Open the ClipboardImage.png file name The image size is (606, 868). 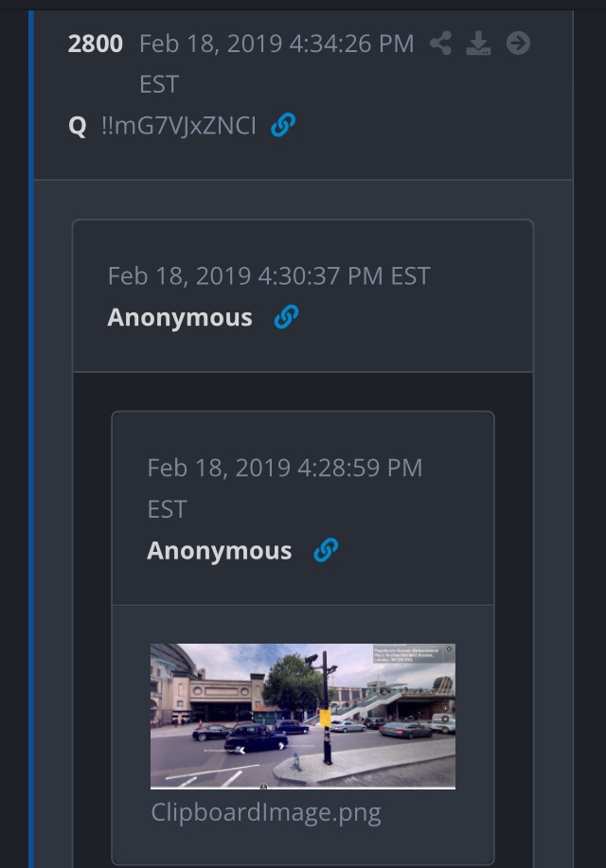pos(266,813)
